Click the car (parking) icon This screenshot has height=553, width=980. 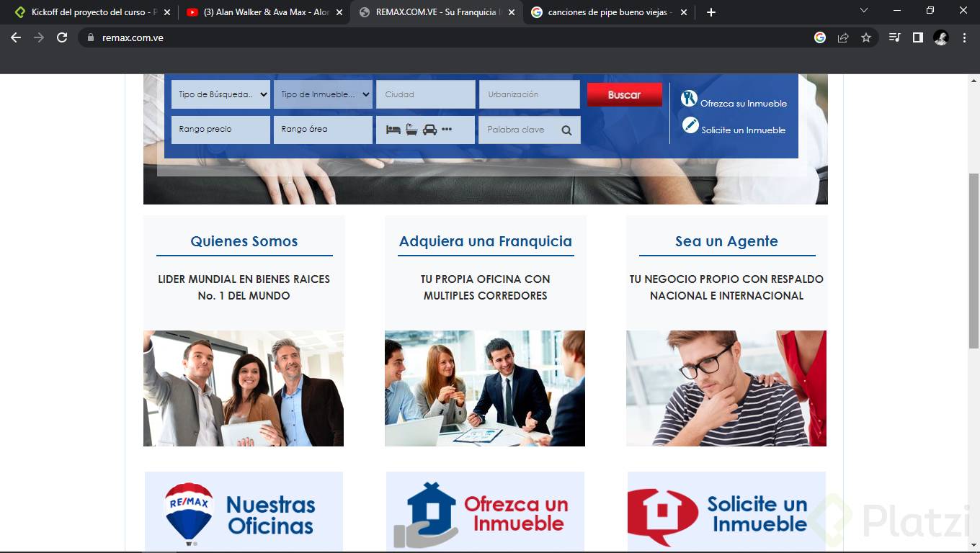pos(429,130)
